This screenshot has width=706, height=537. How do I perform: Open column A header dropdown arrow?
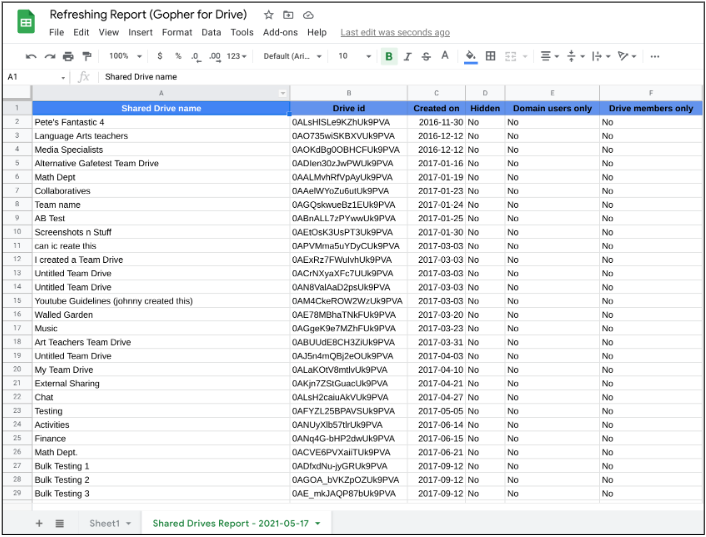pyautogui.click(x=283, y=93)
